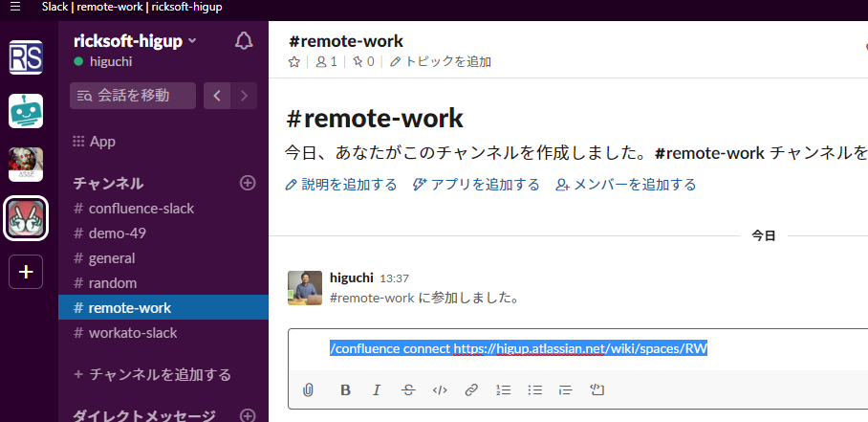Viewport: 868px width, 422px height.
Task: Click トピックを追加 in channel header
Action: pos(440,62)
